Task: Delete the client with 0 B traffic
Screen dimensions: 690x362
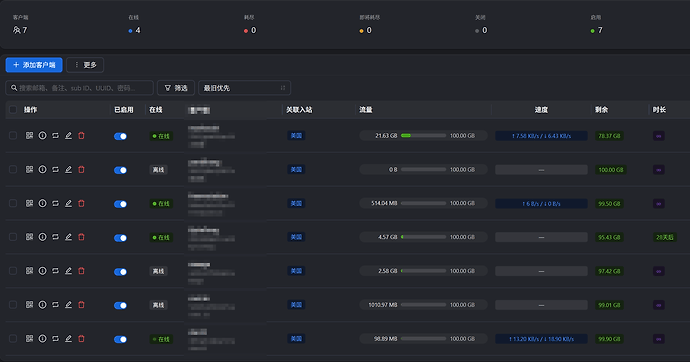Action: tap(81, 169)
